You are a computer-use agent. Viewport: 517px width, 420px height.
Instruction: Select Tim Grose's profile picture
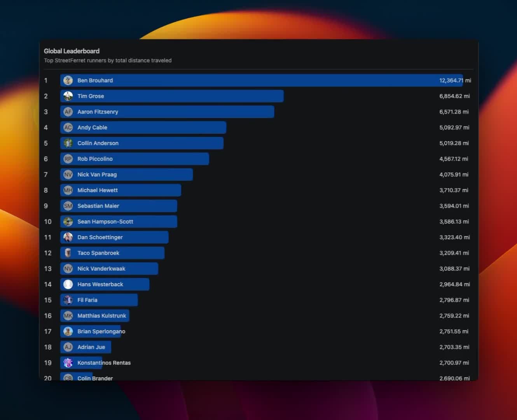click(x=68, y=96)
